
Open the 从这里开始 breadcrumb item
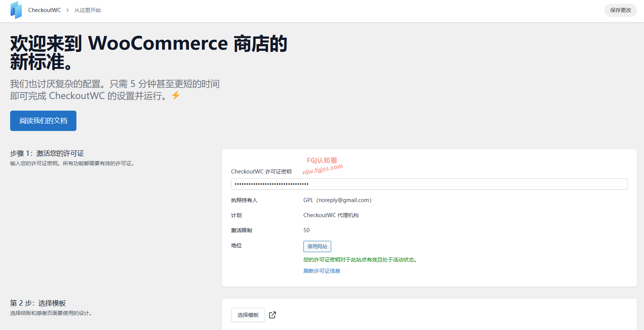(x=88, y=10)
